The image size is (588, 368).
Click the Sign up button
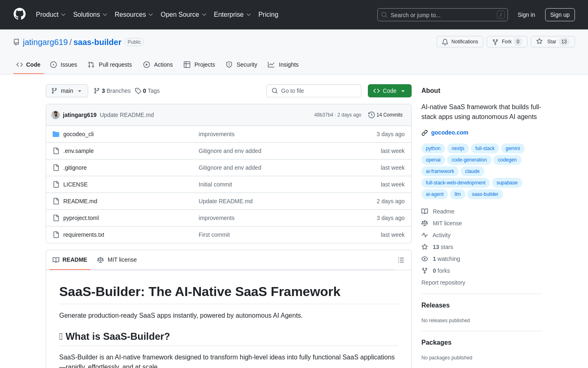point(560,15)
